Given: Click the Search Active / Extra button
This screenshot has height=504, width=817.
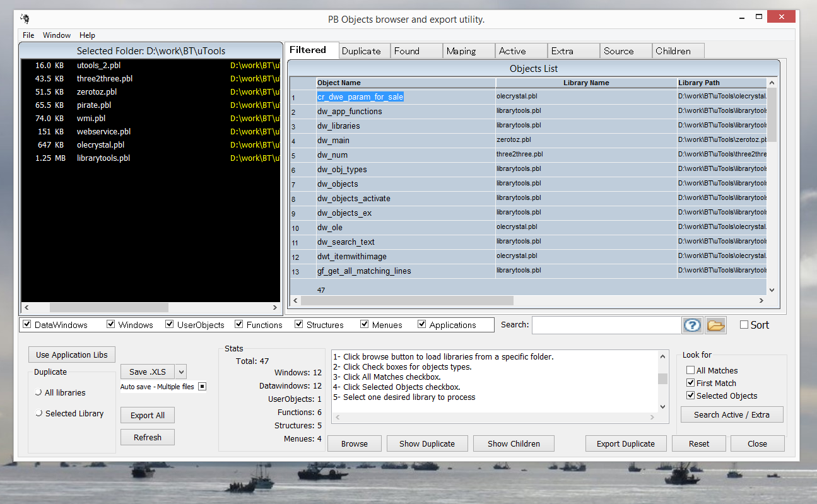Looking at the screenshot, I should (732, 414).
